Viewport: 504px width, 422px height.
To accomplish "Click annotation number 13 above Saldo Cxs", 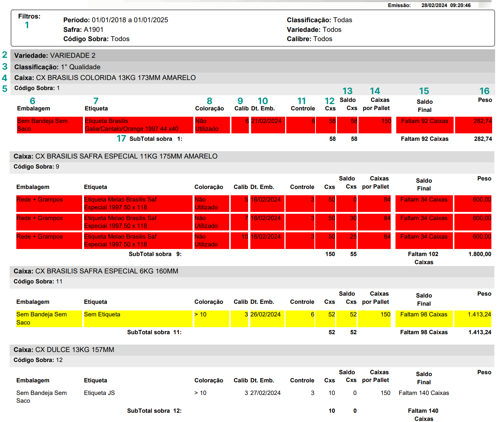I will 347,91.
